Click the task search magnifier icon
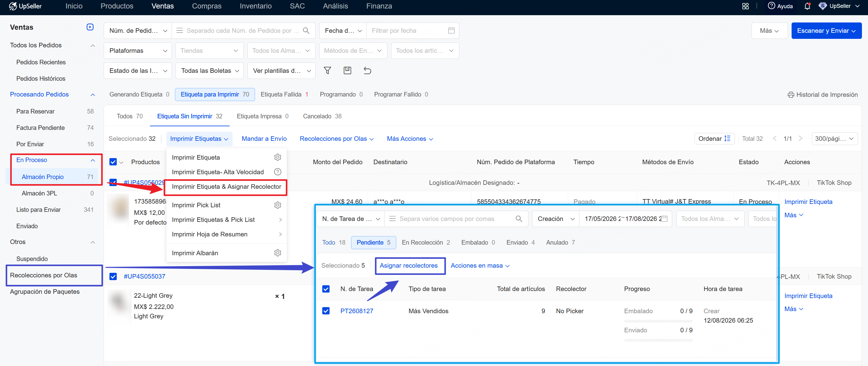The width and height of the screenshot is (868, 366). click(518, 219)
